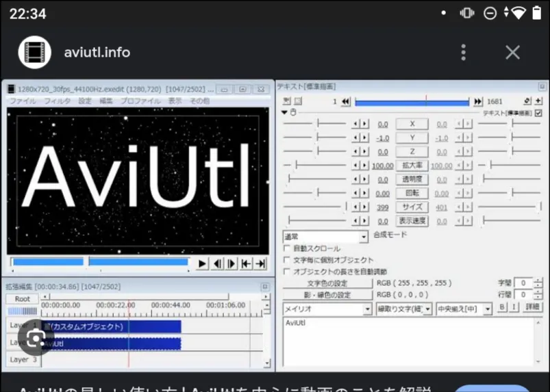The width and height of the screenshot is (550, 392).
Task: Jump to the end frame
Action: click(260, 264)
